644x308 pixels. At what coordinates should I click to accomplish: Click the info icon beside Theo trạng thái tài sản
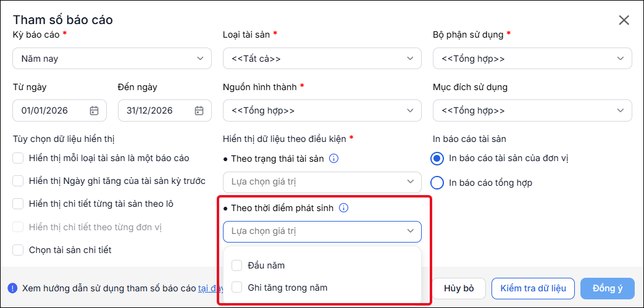(334, 159)
